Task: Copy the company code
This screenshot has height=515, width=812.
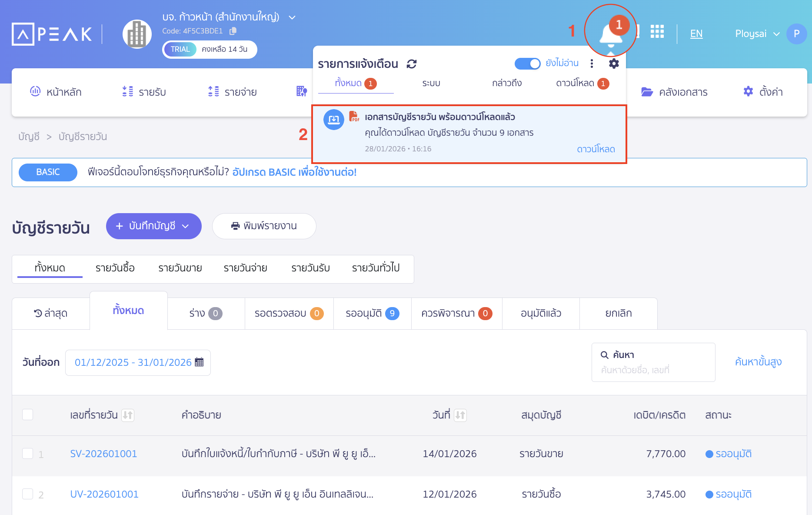Action: 233,31
